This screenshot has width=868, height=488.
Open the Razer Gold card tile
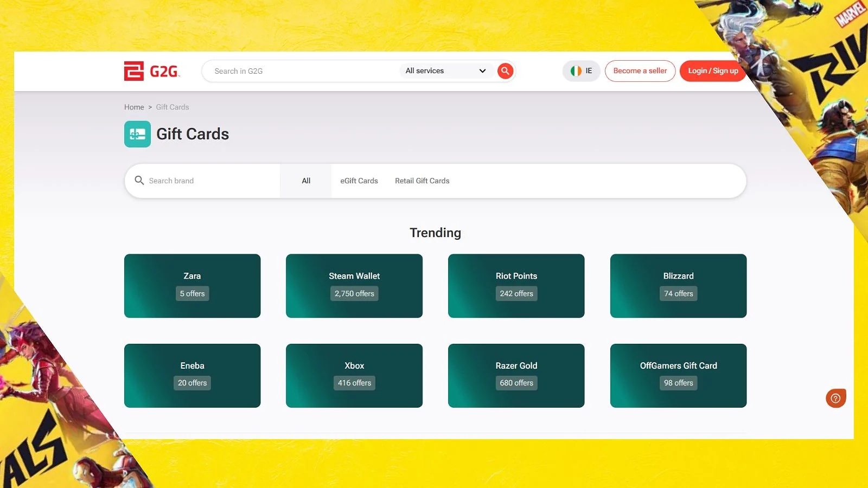point(516,376)
